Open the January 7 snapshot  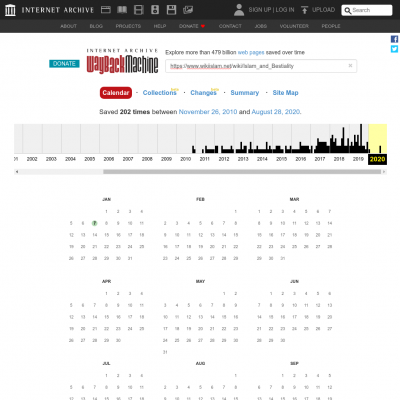(95, 223)
